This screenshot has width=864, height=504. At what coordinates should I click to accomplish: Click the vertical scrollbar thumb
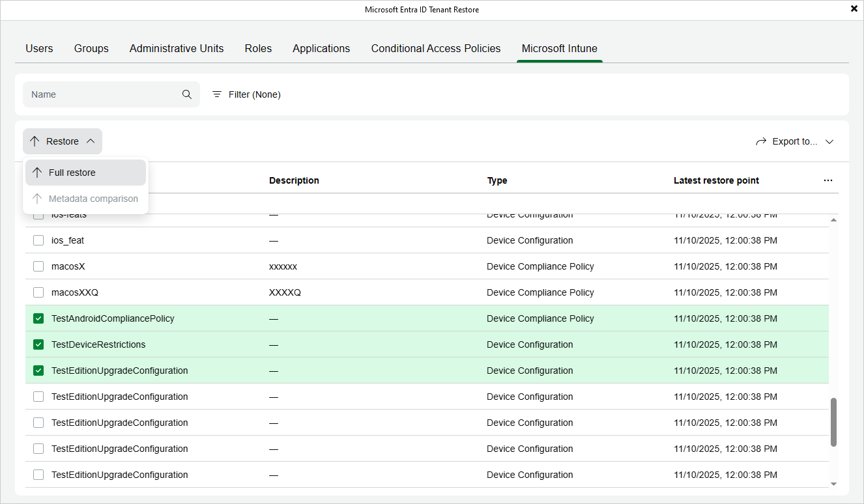pyautogui.click(x=833, y=422)
